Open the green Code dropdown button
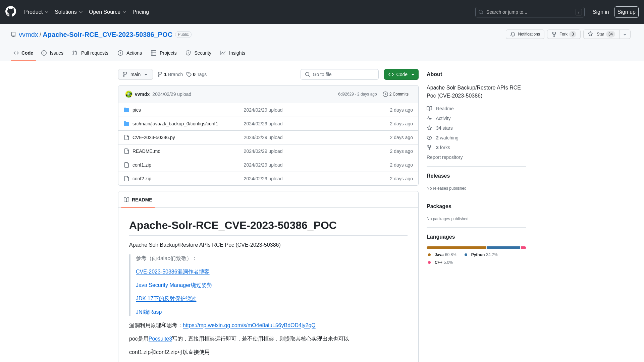Viewport: 644px width, 362px height. coord(401,74)
